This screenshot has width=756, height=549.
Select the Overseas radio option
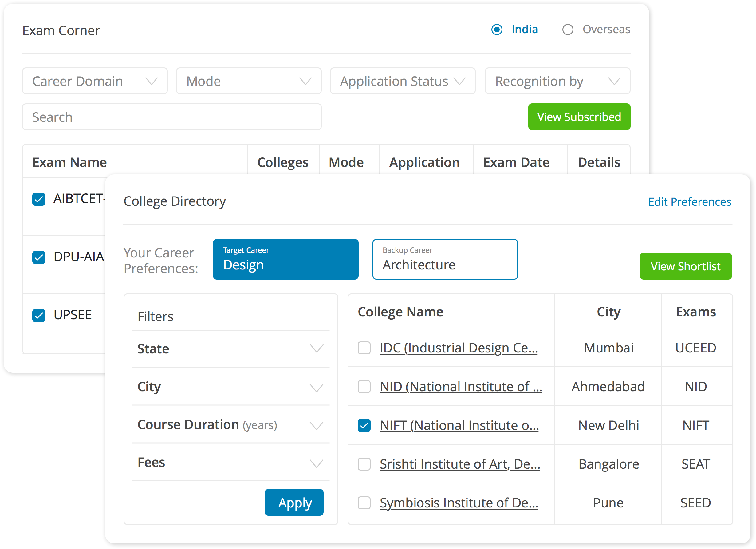click(x=568, y=30)
